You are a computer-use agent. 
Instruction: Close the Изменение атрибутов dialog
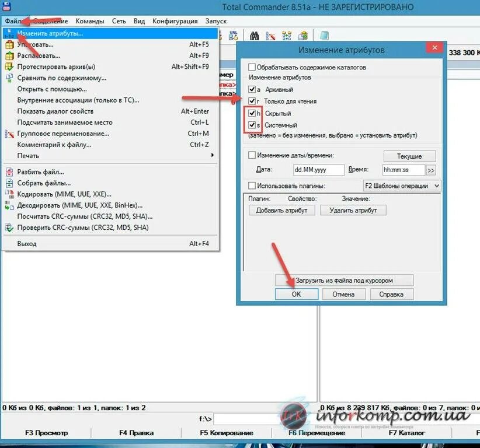[434, 48]
